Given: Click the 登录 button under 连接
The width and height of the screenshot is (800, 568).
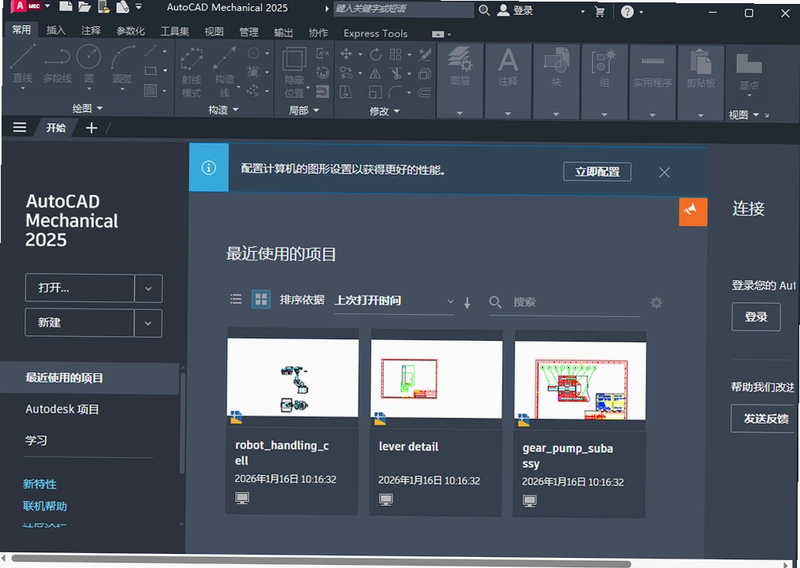Looking at the screenshot, I should [x=756, y=317].
